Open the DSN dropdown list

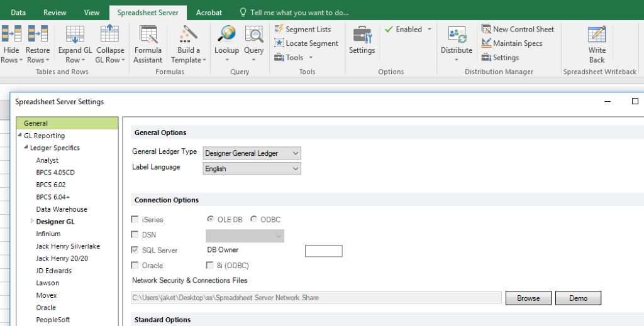tap(245, 236)
